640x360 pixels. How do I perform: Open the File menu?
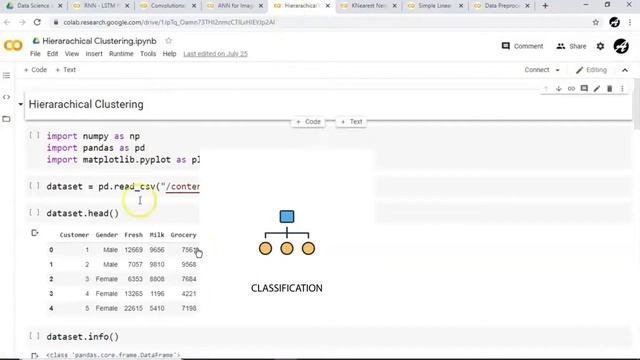tap(35, 53)
